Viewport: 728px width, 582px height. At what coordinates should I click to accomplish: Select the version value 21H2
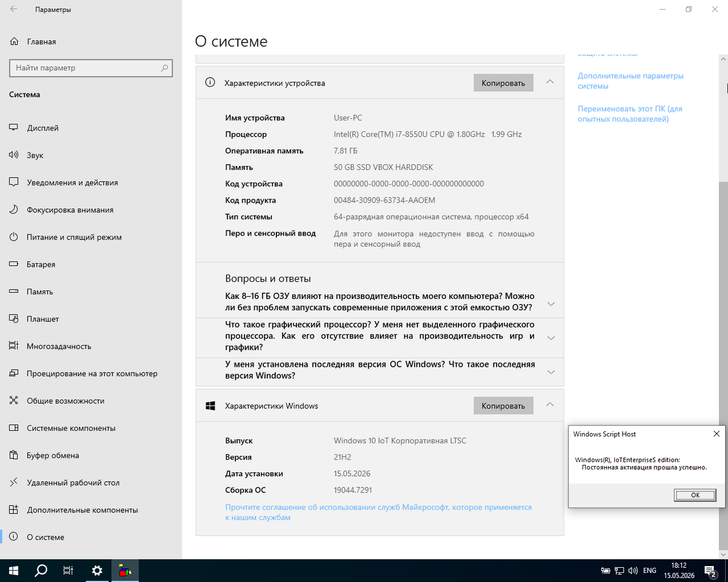pos(343,457)
